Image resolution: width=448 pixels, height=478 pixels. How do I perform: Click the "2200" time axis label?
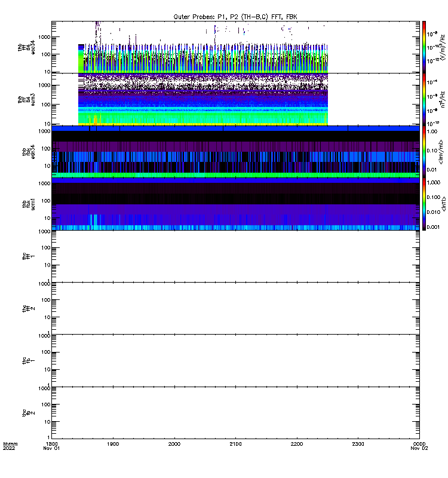(297, 444)
